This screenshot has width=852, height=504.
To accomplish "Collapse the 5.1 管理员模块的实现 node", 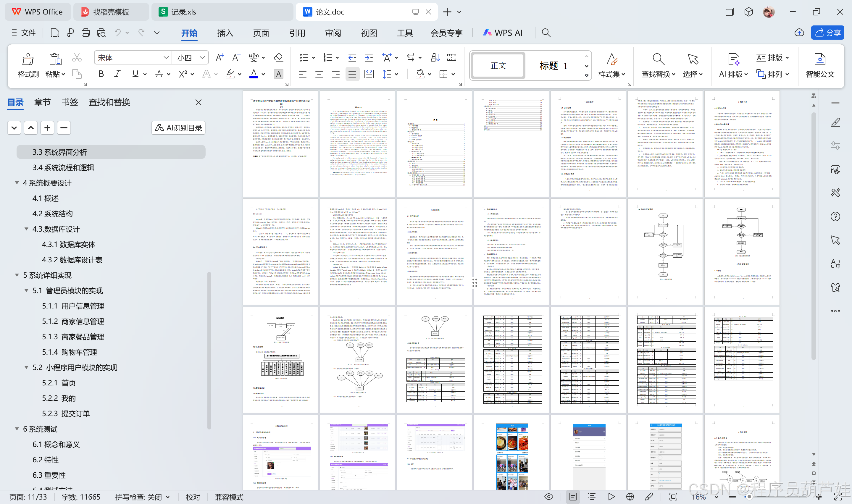I will tap(26, 290).
